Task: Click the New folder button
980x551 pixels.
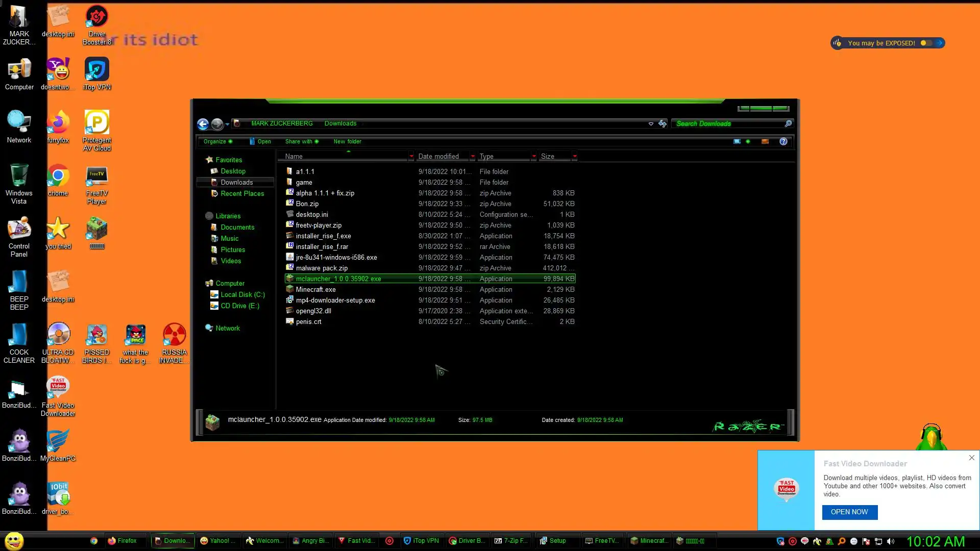Action: click(x=347, y=141)
